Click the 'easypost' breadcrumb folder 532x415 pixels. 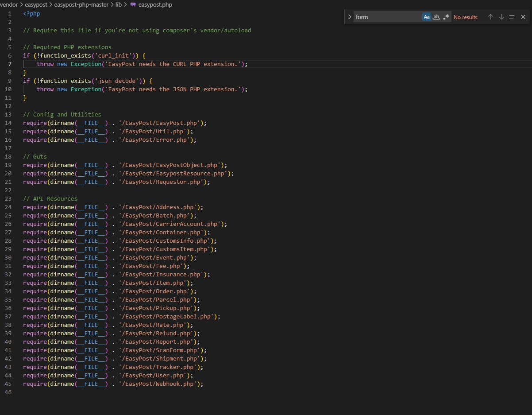tap(36, 5)
